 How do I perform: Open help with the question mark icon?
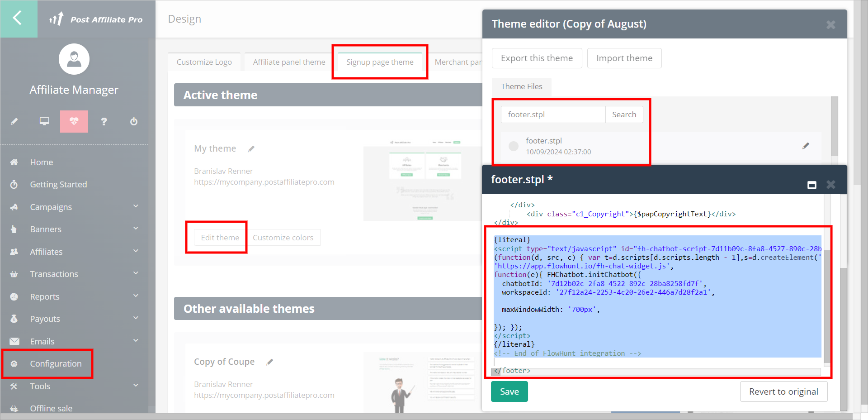pos(104,121)
